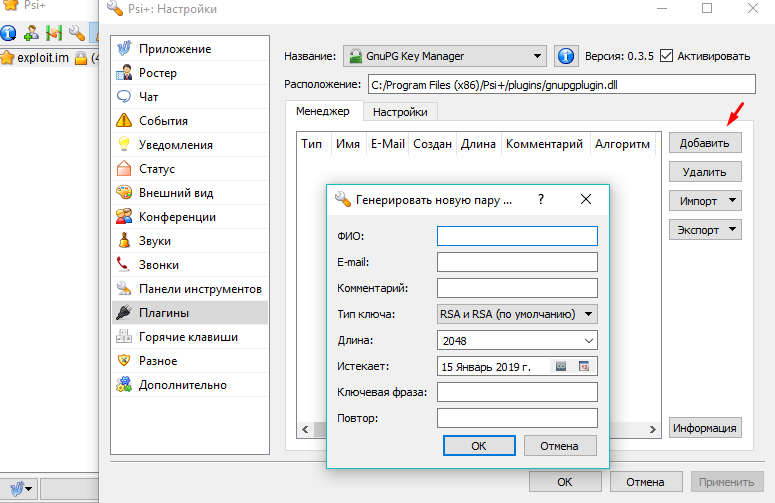Open the Экспорт dropdown button

[705, 230]
